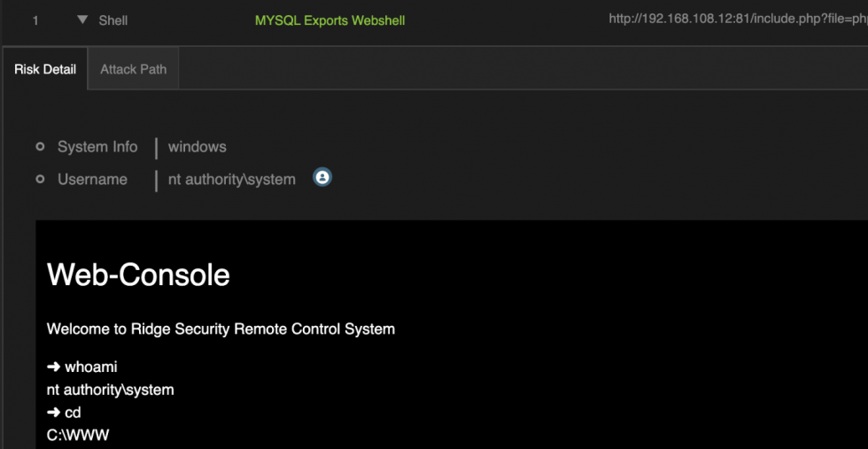Viewport: 868px width, 449px height.
Task: Click the arrow prompt icon before cd
Action: (53, 413)
